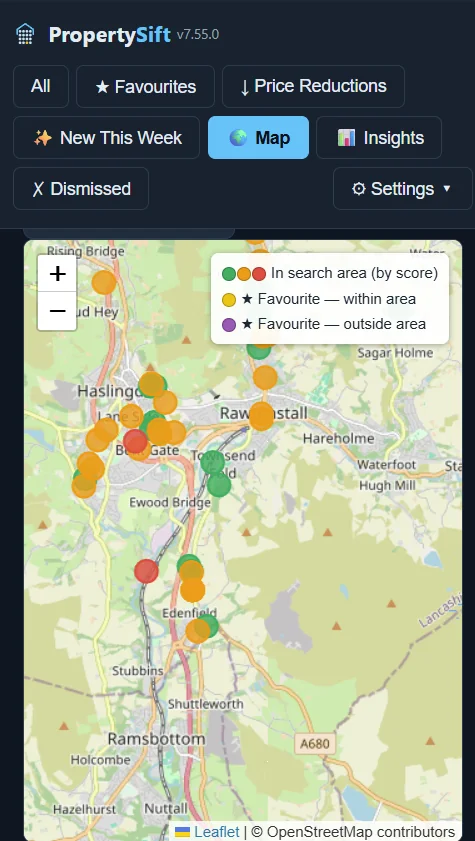Screen dimensions: 475x841
Task: Click the Ramsbottom town label
Action: pyautogui.click(x=157, y=739)
